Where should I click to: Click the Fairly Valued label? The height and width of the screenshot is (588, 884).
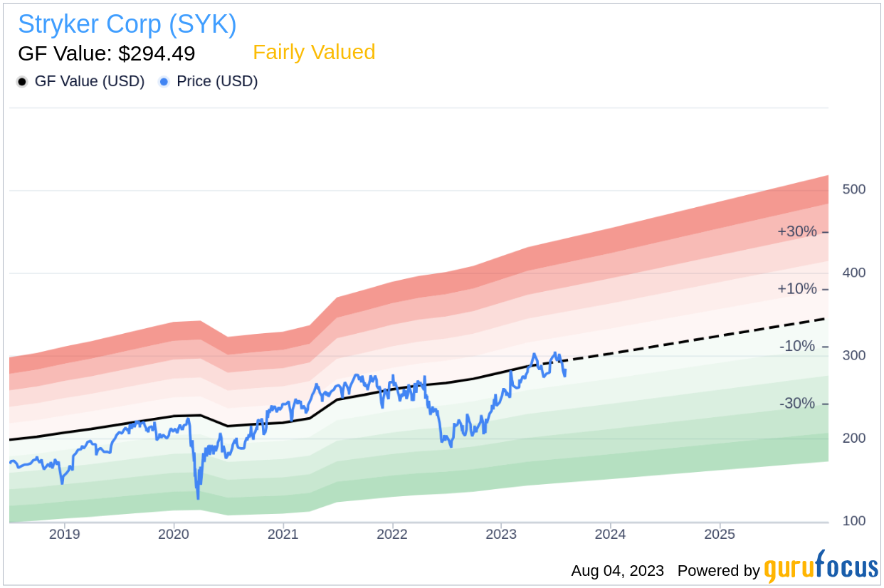(314, 53)
